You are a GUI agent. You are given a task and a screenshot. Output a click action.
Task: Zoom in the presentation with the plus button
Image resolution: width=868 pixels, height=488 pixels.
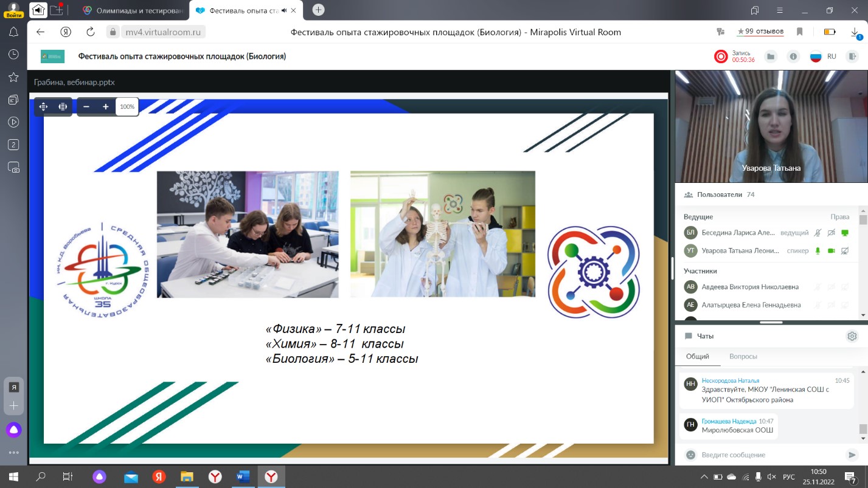(105, 106)
